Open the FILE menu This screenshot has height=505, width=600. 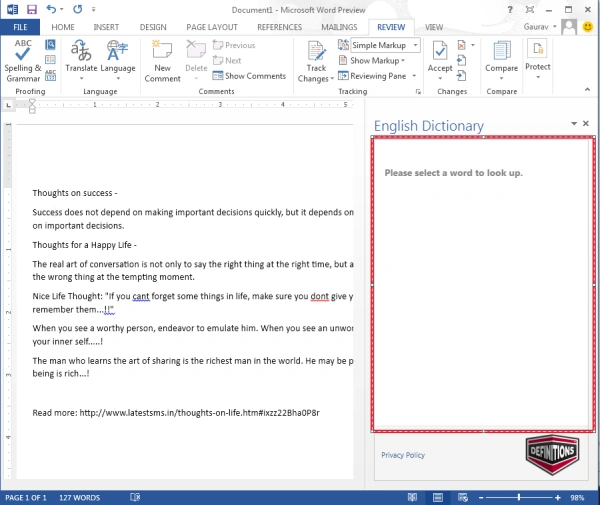[x=20, y=27]
